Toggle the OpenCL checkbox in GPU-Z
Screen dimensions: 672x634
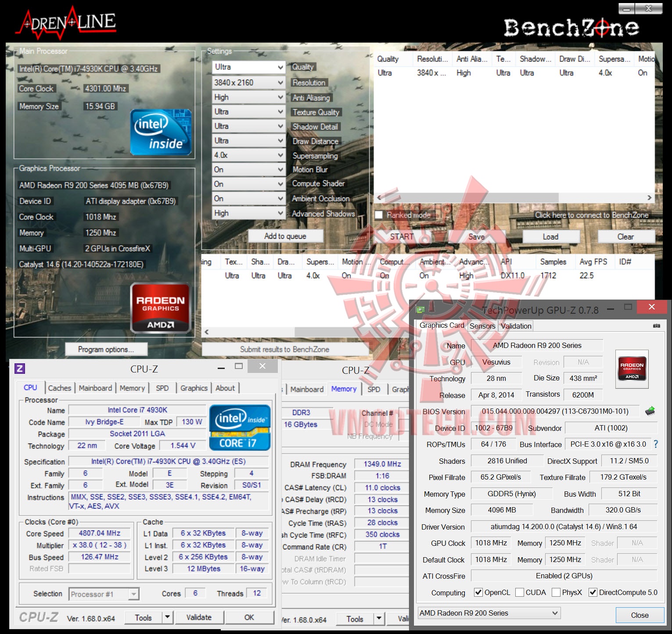pyautogui.click(x=478, y=592)
